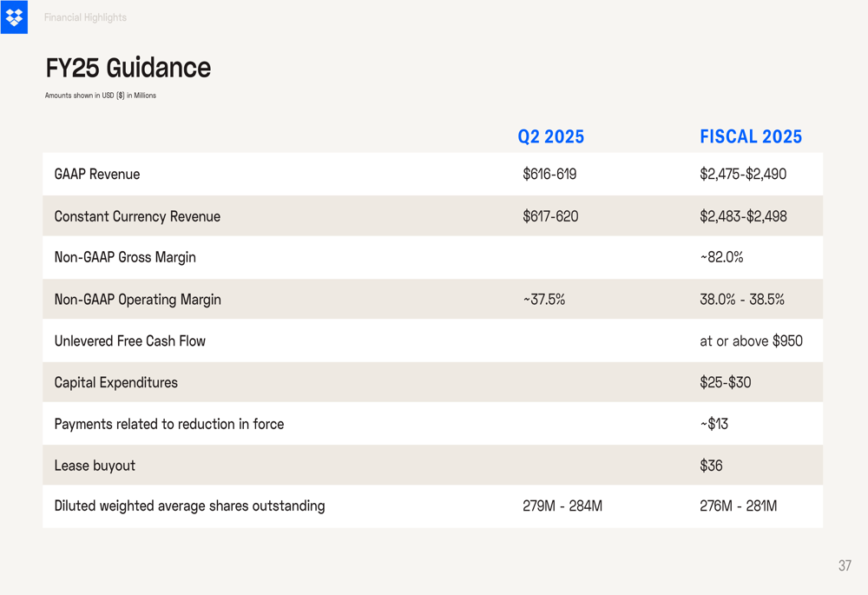Click the '~37.5%' operating margin value
The image size is (868, 595).
pos(544,299)
